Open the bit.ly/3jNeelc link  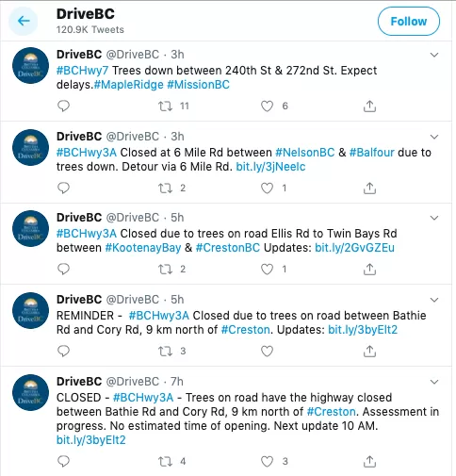[x=270, y=167]
